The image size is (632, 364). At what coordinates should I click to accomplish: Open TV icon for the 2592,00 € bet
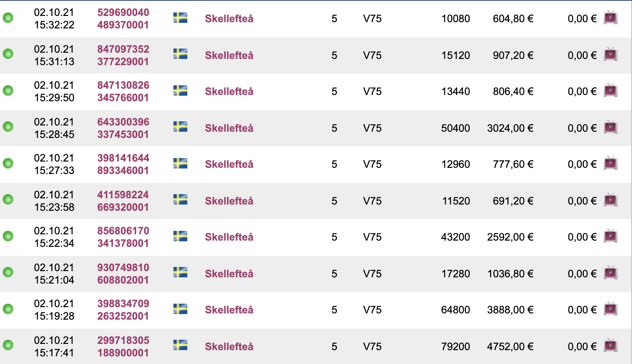point(610,236)
